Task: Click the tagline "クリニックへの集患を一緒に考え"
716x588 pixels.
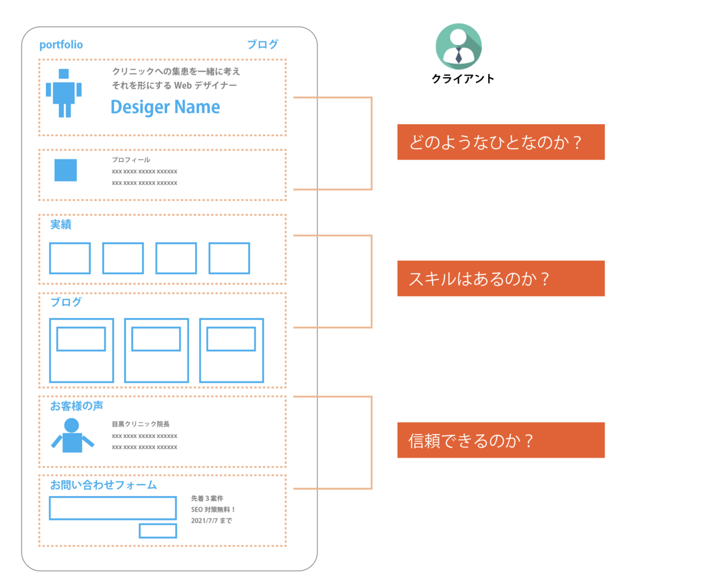Action: (x=176, y=71)
